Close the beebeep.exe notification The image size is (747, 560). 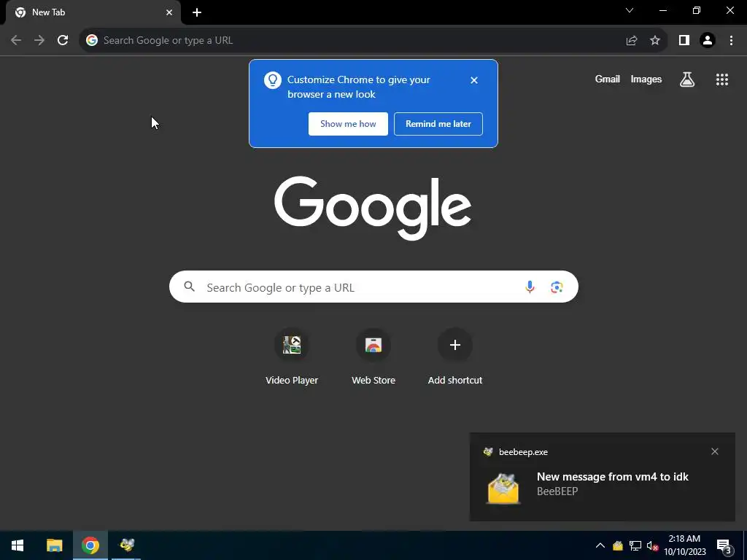pyautogui.click(x=715, y=451)
